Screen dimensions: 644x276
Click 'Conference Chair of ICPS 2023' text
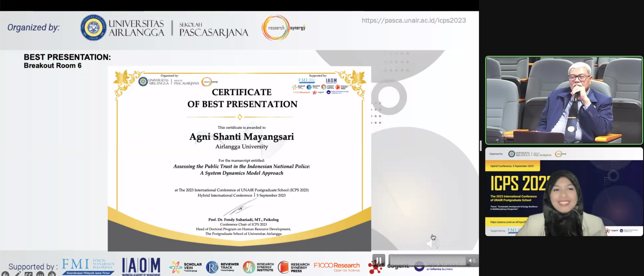tap(243, 224)
